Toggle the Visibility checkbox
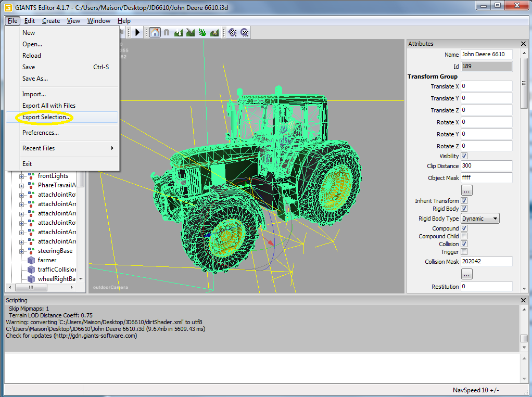The height and width of the screenshot is (397, 532). click(x=464, y=156)
